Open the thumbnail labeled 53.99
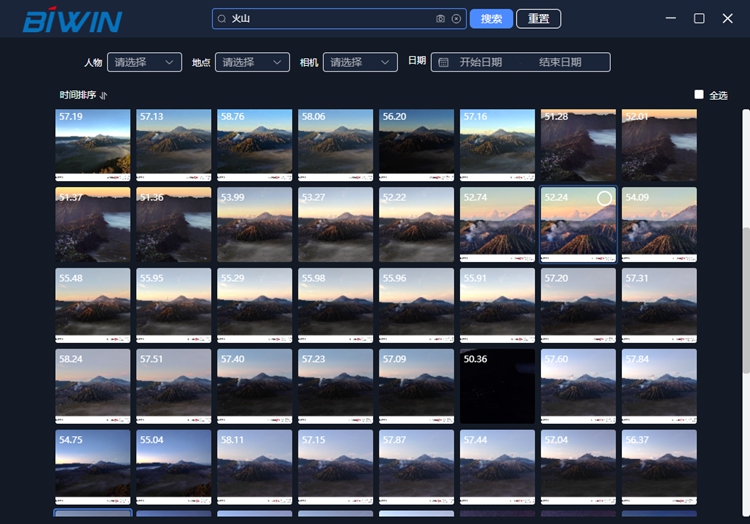Viewport: 750px width, 524px height. pyautogui.click(x=254, y=224)
